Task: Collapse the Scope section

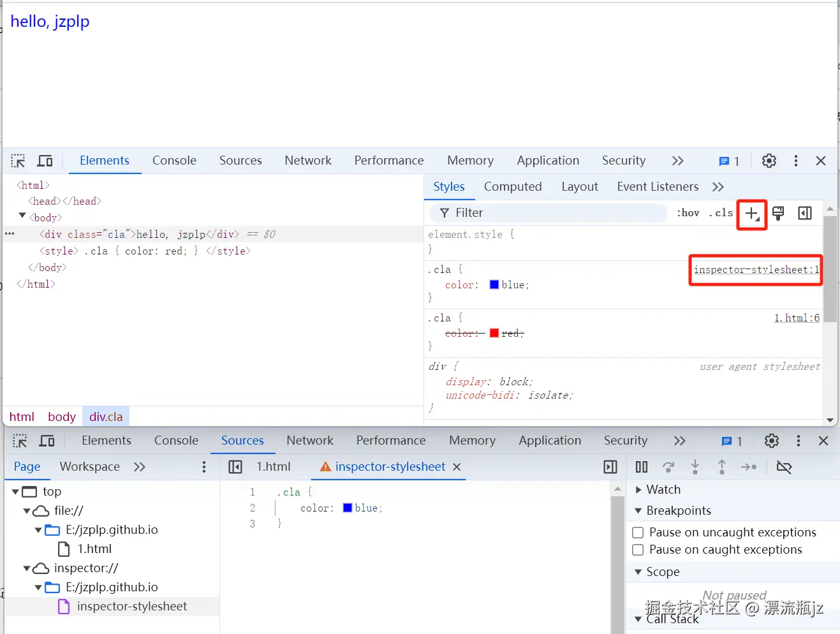Action: coord(638,571)
